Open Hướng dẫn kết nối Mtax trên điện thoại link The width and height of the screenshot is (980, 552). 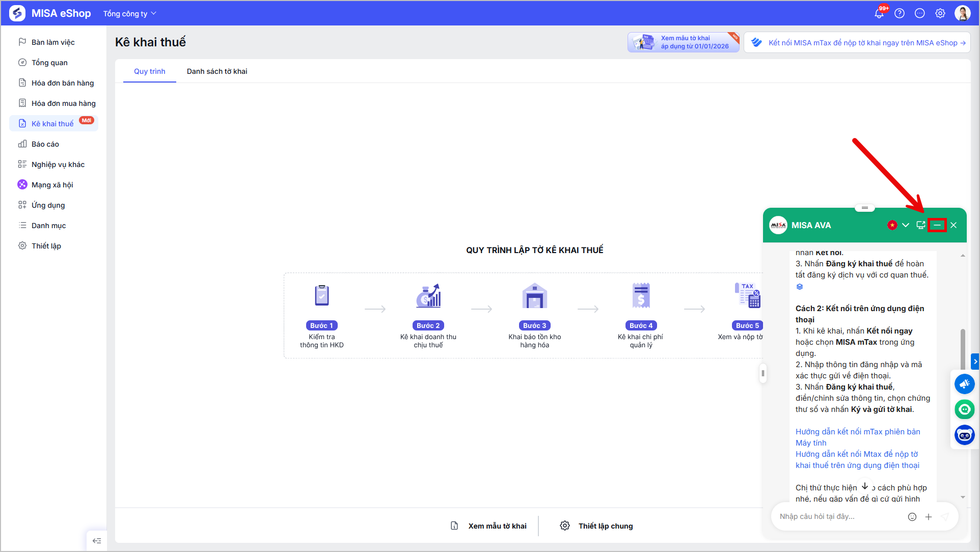coord(857,460)
